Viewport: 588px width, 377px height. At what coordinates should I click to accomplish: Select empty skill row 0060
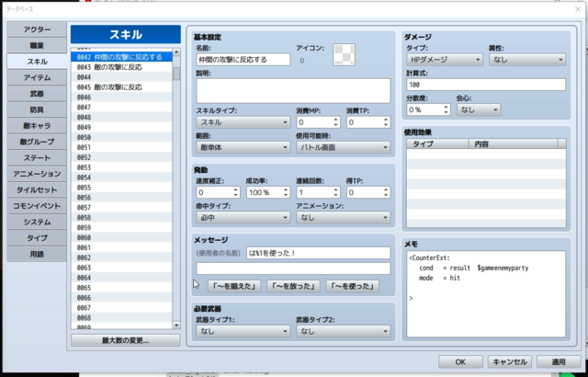[121, 237]
